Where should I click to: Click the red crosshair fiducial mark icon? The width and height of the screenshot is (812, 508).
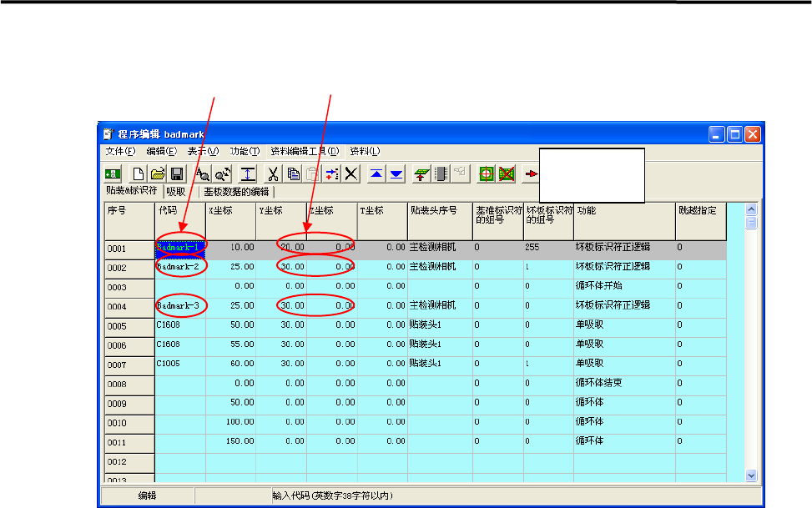click(486, 174)
